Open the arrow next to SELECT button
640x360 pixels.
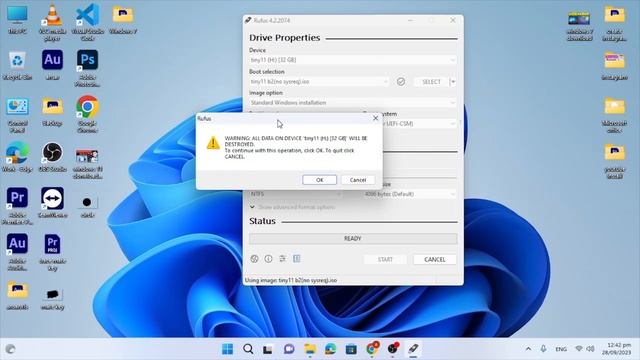tap(453, 82)
